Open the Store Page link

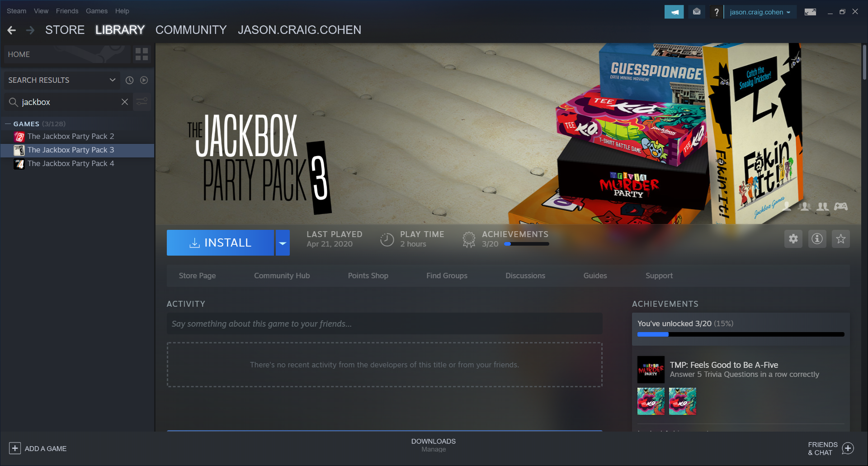[197, 276]
